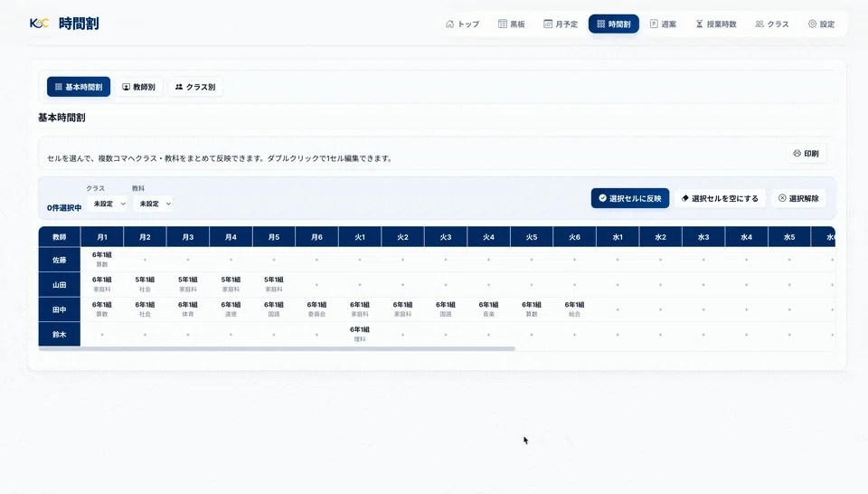
Task: Select teacher row header 佐藤
Action: [60, 260]
